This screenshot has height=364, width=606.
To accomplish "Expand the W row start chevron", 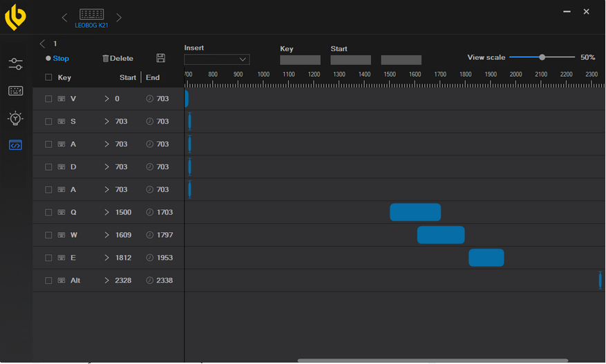I will coord(107,236).
